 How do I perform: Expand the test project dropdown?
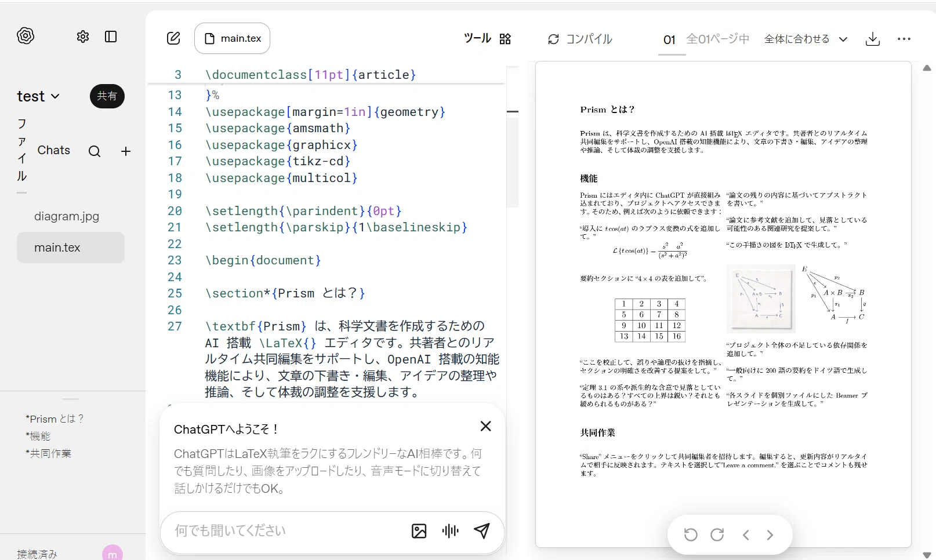tap(38, 96)
